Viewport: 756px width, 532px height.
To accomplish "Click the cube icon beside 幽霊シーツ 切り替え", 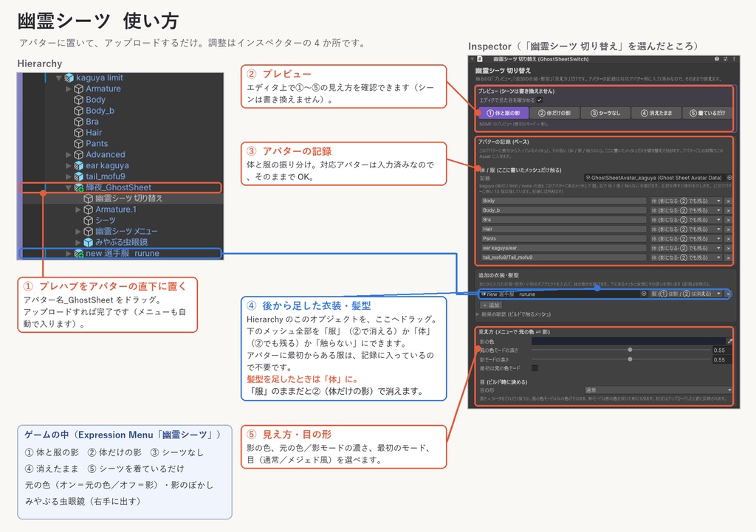I will pos(89,198).
